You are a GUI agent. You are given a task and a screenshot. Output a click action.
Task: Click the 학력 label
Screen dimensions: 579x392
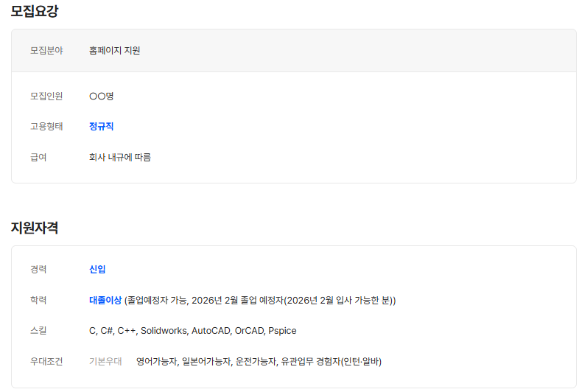tap(38, 300)
